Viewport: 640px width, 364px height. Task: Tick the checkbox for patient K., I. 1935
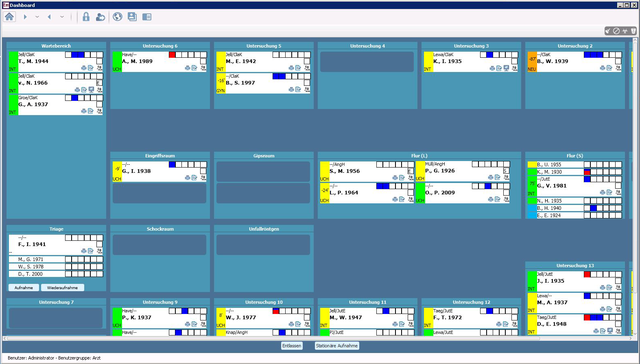point(514,61)
